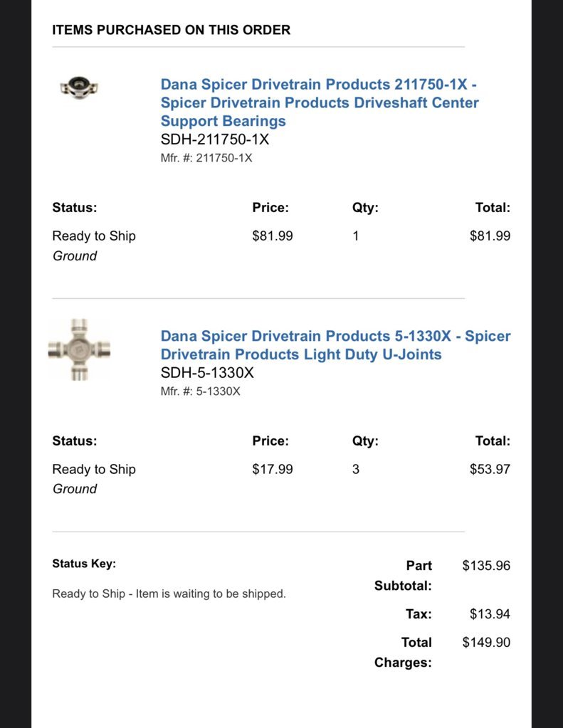Image resolution: width=563 pixels, height=728 pixels.
Task: Click the $81.99 price of the bearing
Action: [272, 236]
